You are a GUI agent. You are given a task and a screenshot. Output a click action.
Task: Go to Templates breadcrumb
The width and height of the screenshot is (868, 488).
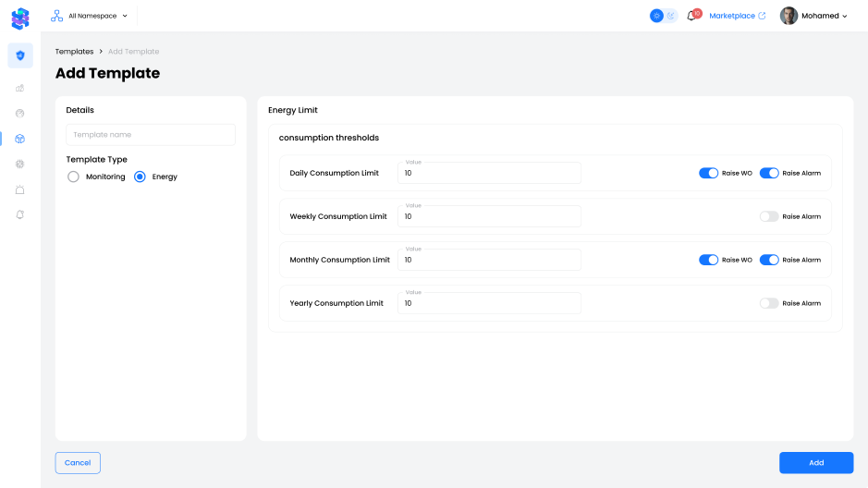click(74, 52)
